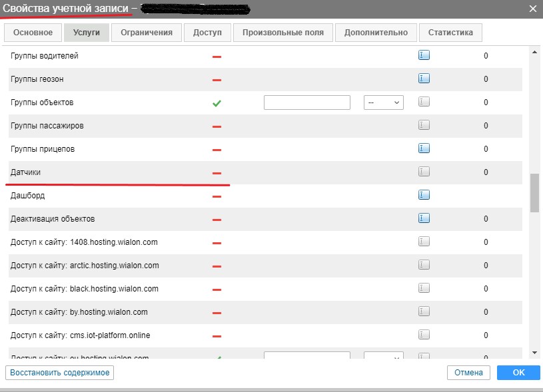The height and width of the screenshot is (392, 543).
Task: Click info icon for Дашборд row
Action: [x=424, y=195]
